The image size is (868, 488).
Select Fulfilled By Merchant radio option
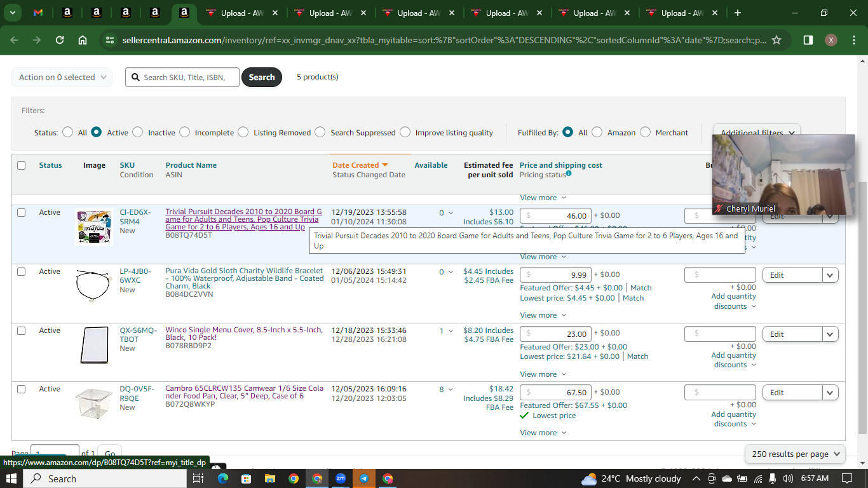[x=645, y=132]
